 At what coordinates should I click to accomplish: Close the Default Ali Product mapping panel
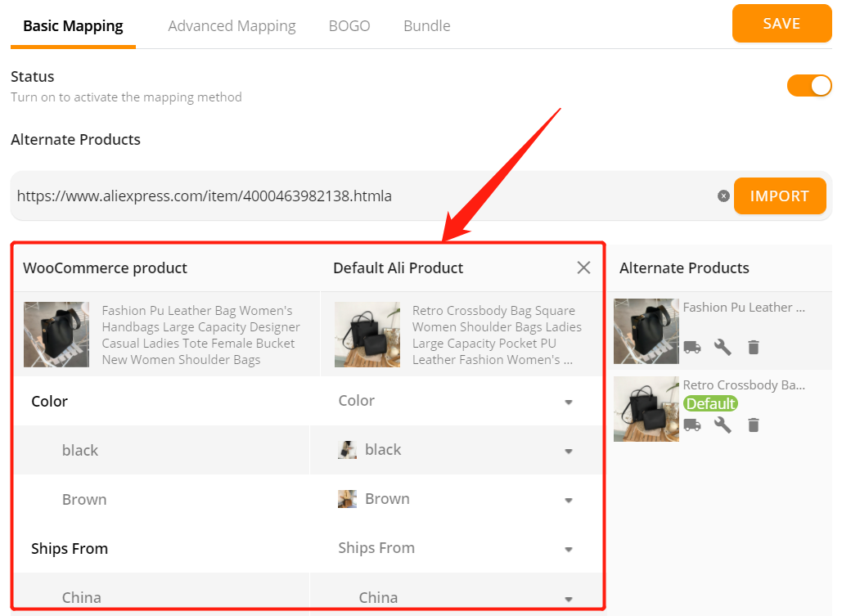coord(583,268)
